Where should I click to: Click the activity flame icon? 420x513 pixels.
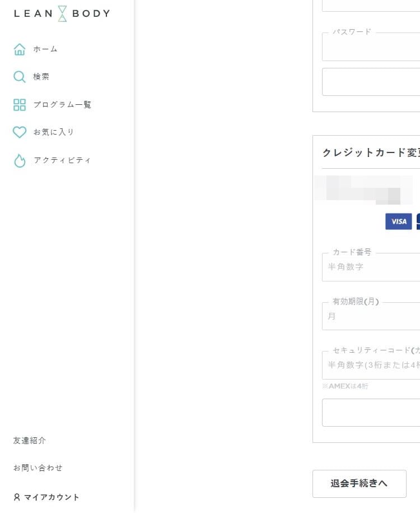tap(20, 160)
